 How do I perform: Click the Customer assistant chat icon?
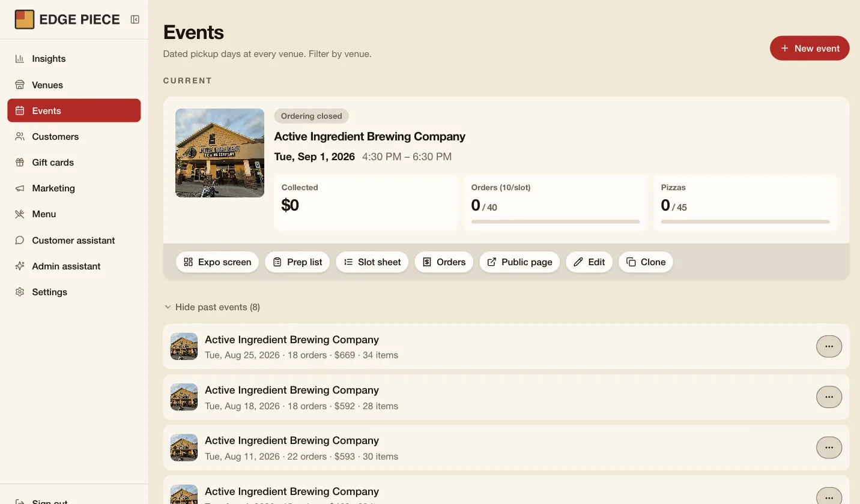[20, 240]
